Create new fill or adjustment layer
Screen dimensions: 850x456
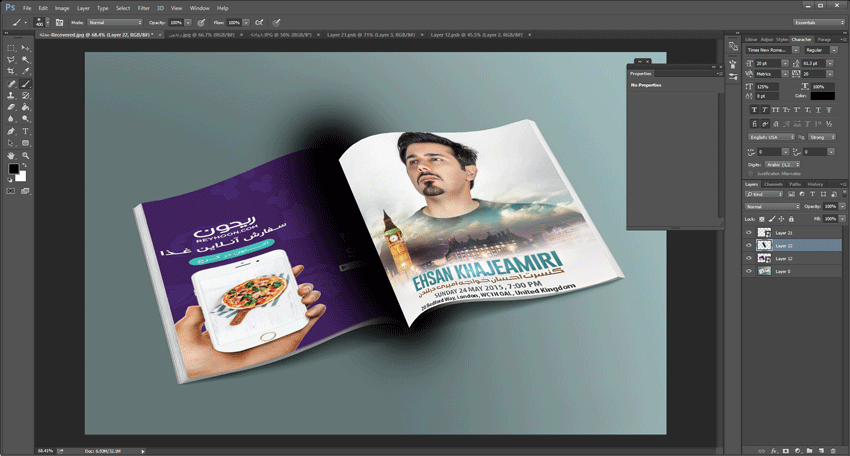797,451
